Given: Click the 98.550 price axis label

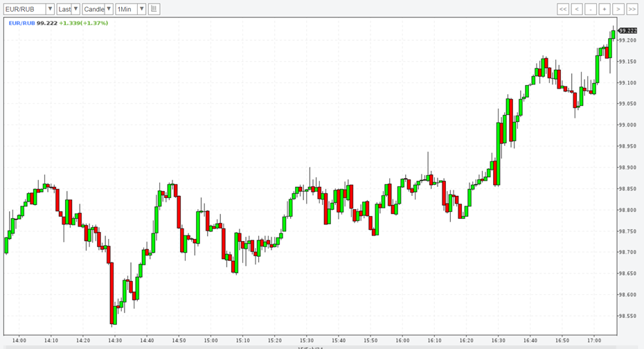Looking at the screenshot, I should [627, 316].
